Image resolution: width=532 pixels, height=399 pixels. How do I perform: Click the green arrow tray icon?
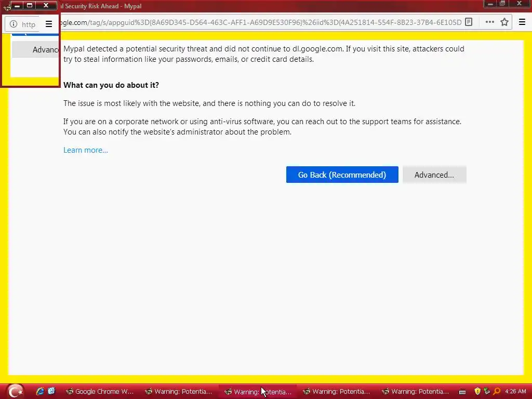click(487, 391)
